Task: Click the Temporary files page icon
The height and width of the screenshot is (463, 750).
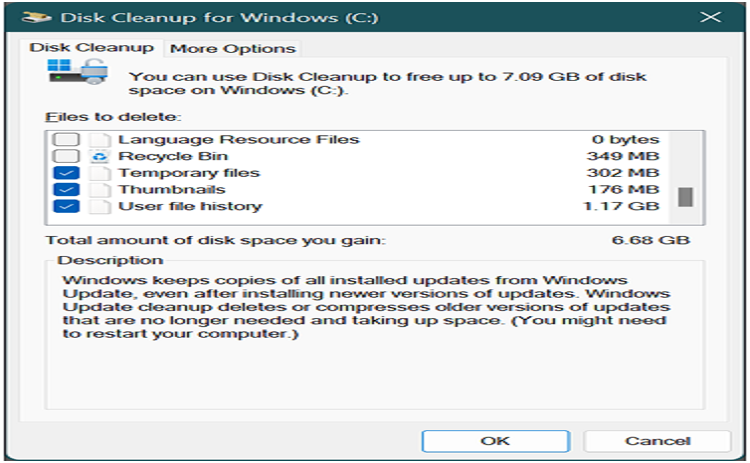Action: coord(99,173)
